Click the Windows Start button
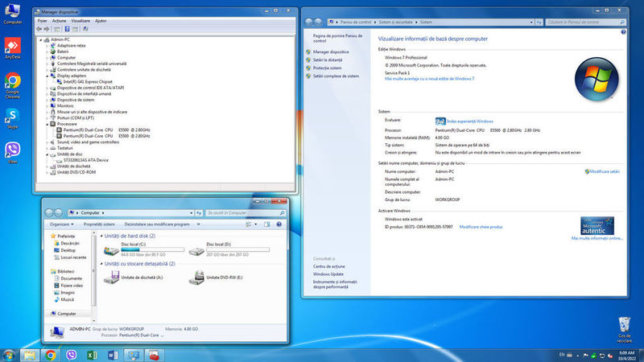 (x=9, y=355)
